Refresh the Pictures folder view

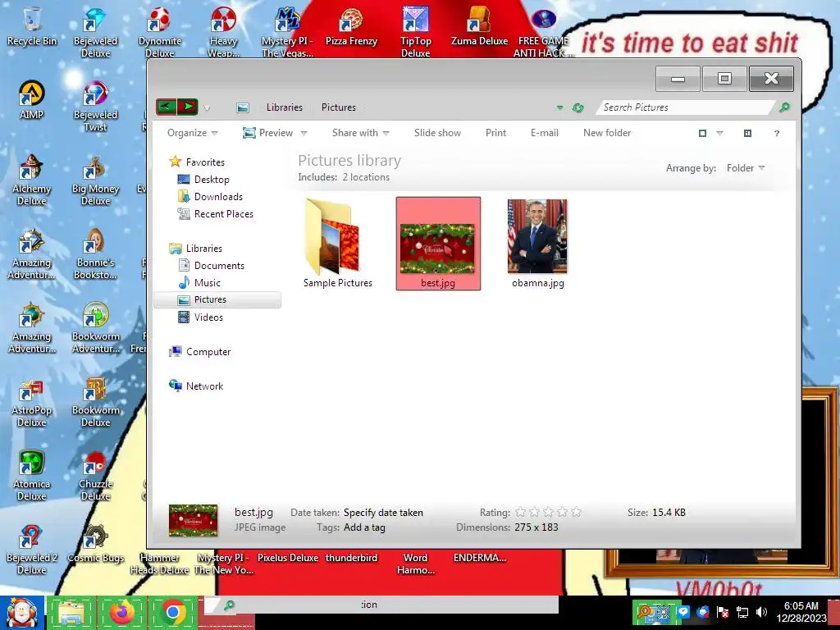click(x=577, y=107)
